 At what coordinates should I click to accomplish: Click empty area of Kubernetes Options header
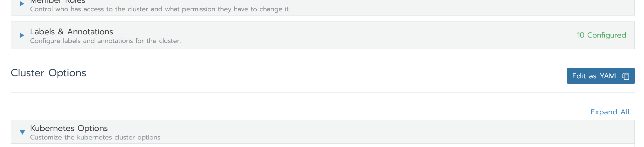coord(350,132)
